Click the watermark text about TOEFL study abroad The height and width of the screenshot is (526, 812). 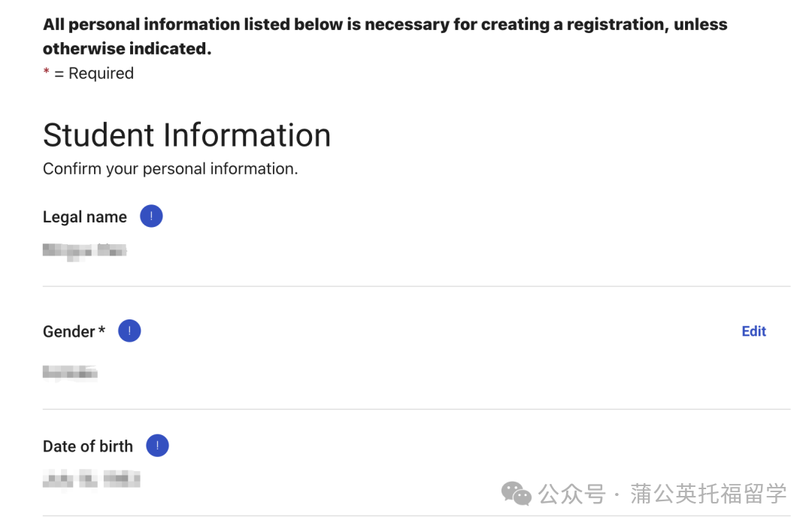point(662,494)
